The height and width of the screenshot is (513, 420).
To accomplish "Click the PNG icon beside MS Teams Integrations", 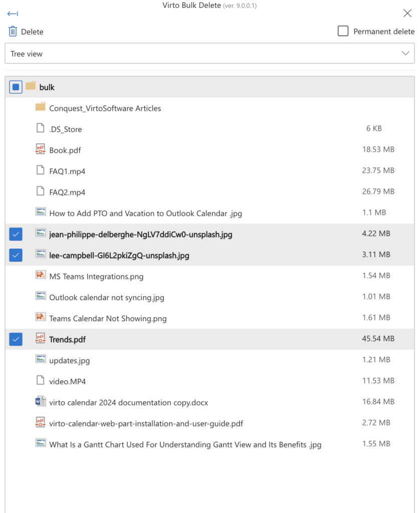I will 40,275.
